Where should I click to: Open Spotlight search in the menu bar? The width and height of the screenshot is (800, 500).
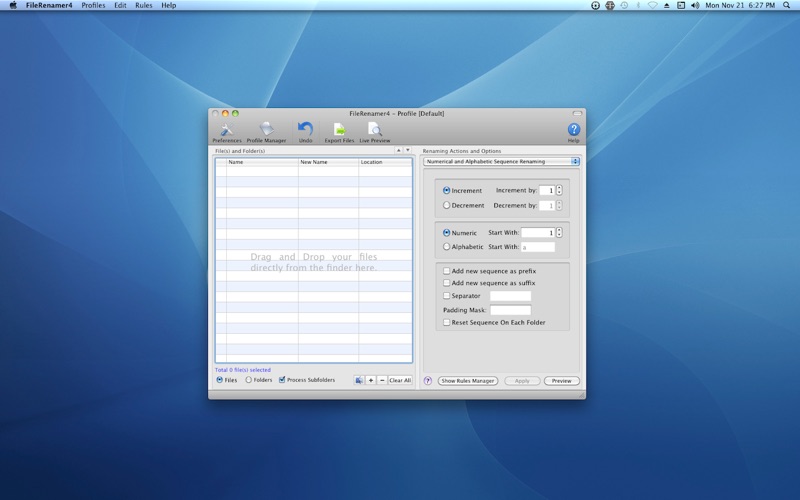click(787, 5)
